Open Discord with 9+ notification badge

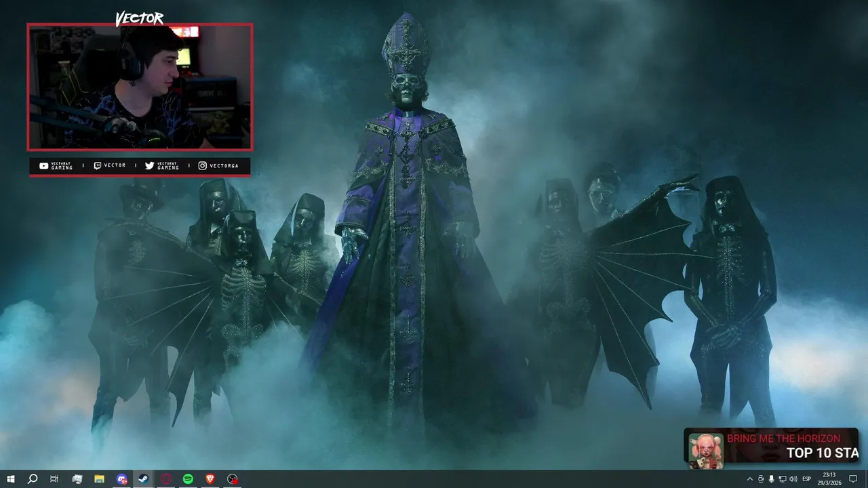pyautogui.click(x=121, y=479)
